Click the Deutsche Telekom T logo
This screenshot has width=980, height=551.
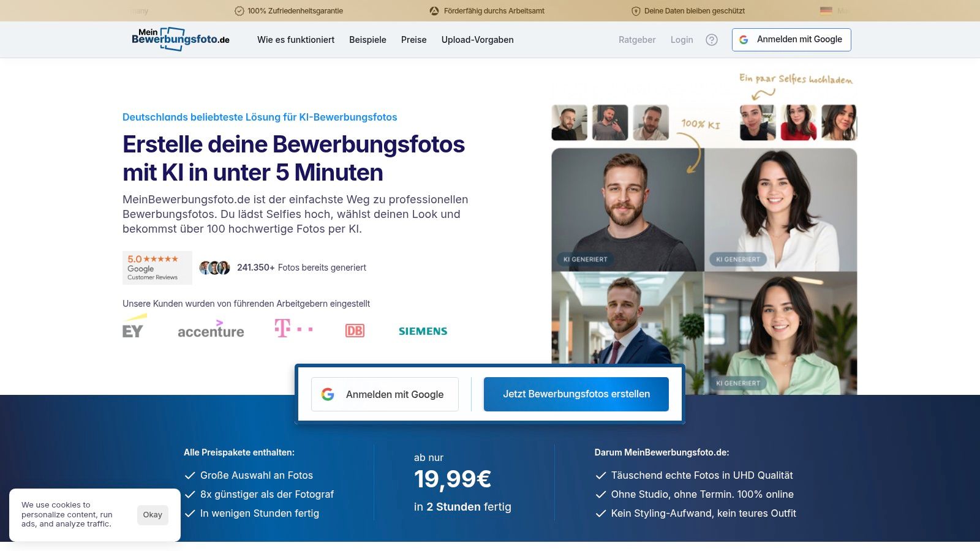[293, 329]
